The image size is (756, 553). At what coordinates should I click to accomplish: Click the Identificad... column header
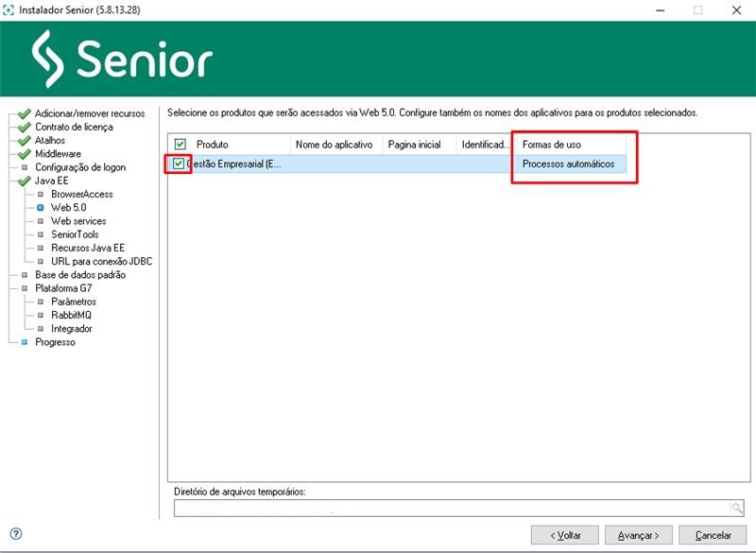click(x=485, y=145)
